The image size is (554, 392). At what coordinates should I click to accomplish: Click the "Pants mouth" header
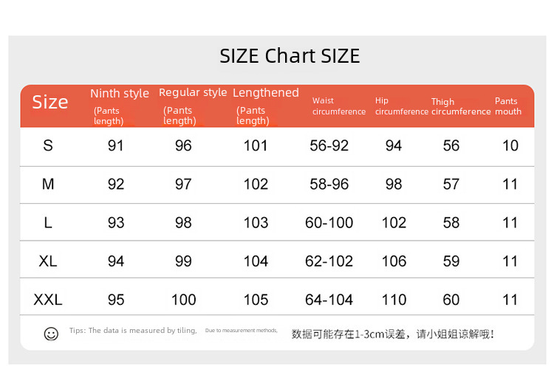click(x=507, y=106)
